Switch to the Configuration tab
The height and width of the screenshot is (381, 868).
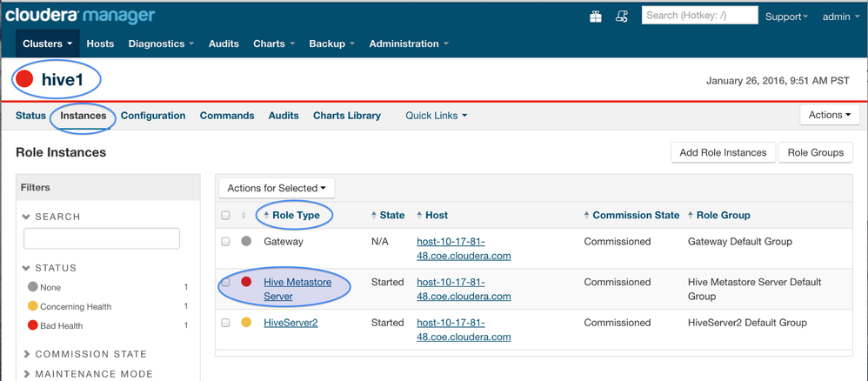[x=153, y=116]
